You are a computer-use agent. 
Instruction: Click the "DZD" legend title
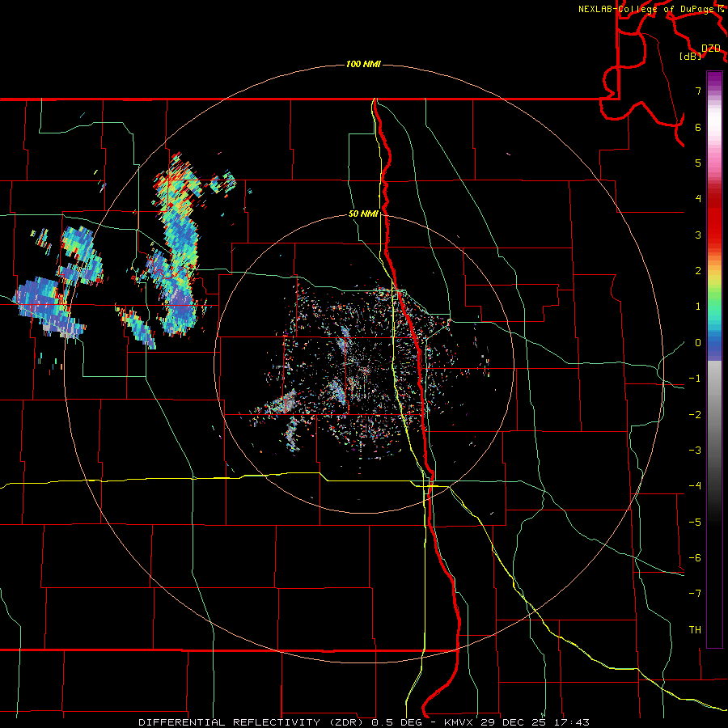(711, 49)
